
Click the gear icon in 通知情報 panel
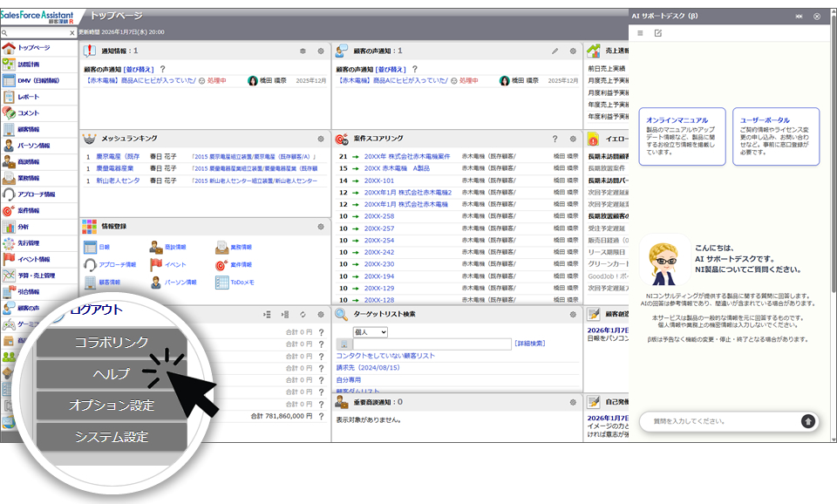[x=321, y=51]
